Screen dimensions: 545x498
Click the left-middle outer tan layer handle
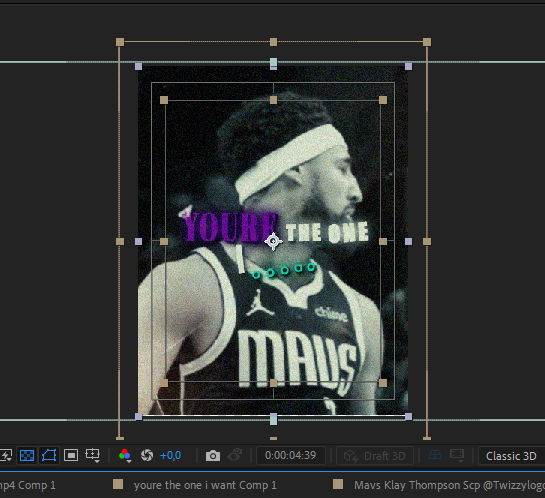point(120,242)
